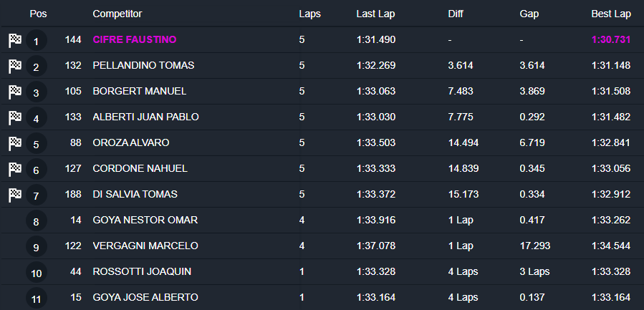This screenshot has height=310, width=644.
Task: Click the finish flag for Cordone Nahuel
Action: (x=14, y=170)
